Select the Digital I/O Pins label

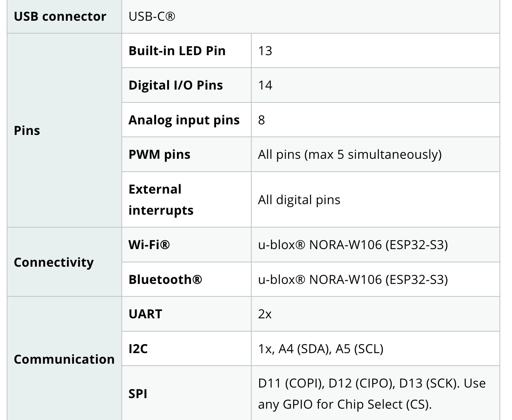coord(175,85)
